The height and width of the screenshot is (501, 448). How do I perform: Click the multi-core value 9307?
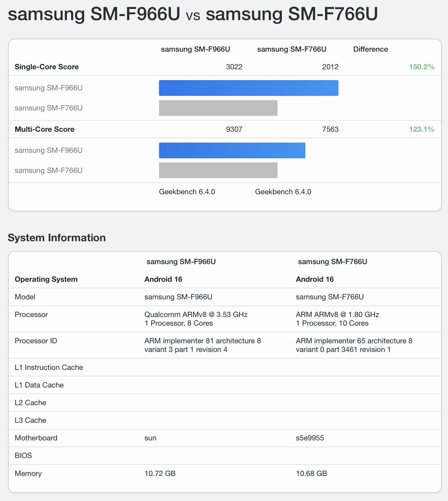234,129
